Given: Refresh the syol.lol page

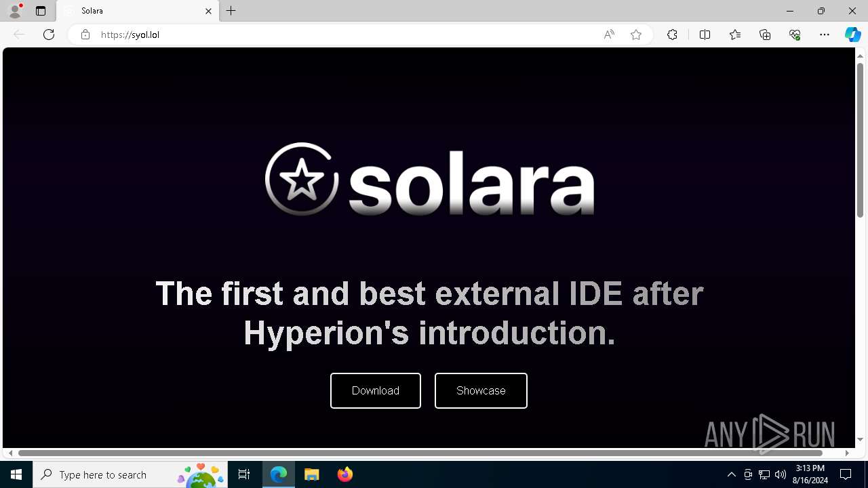Looking at the screenshot, I should point(49,35).
